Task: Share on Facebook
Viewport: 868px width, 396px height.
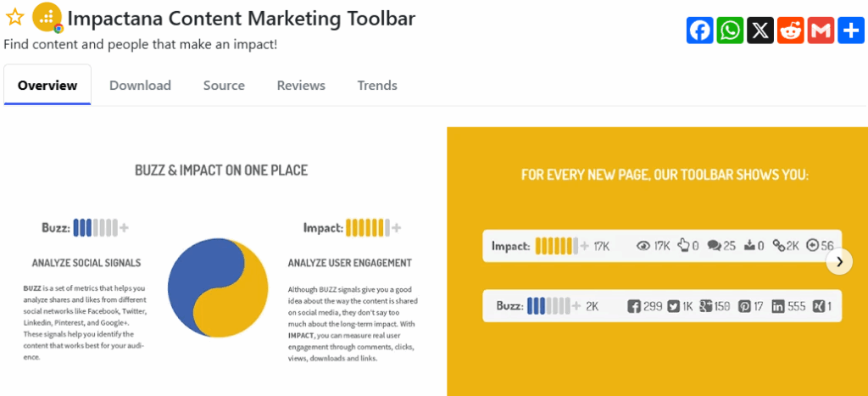Action: [700, 30]
